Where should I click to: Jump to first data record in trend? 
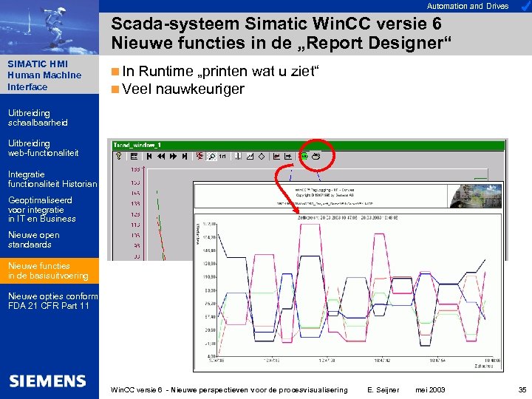click(149, 156)
